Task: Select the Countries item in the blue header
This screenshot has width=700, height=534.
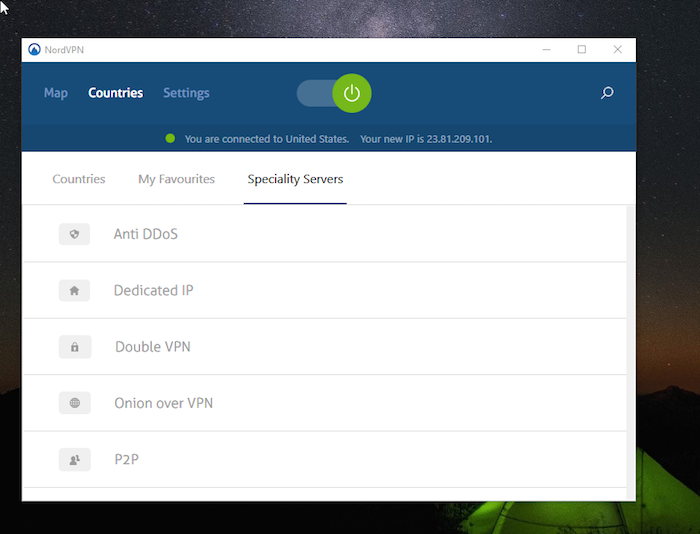Action: [x=116, y=93]
